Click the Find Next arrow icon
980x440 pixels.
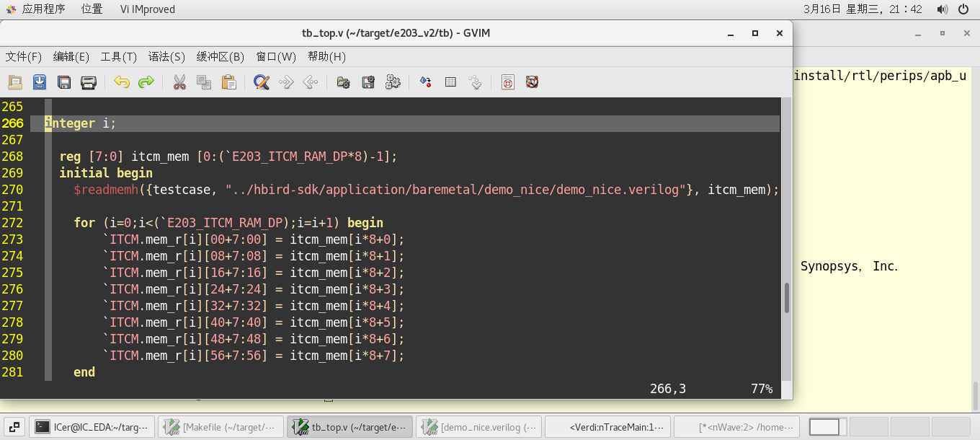click(286, 82)
